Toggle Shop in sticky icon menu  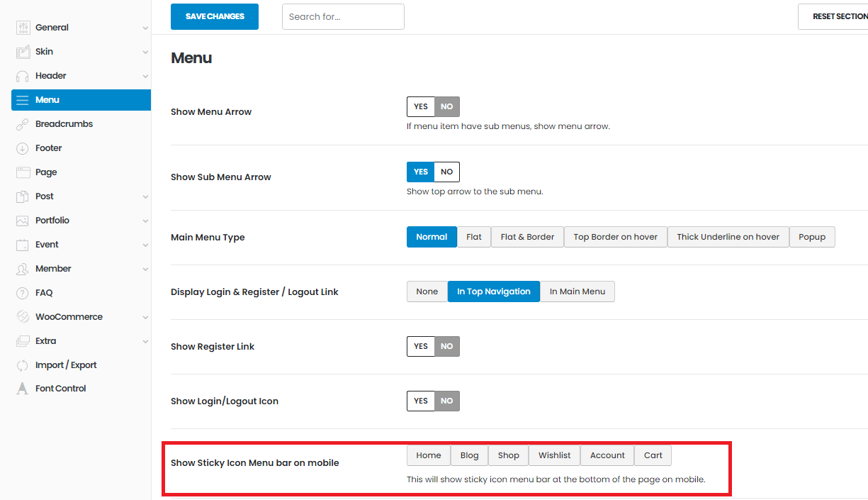point(508,455)
